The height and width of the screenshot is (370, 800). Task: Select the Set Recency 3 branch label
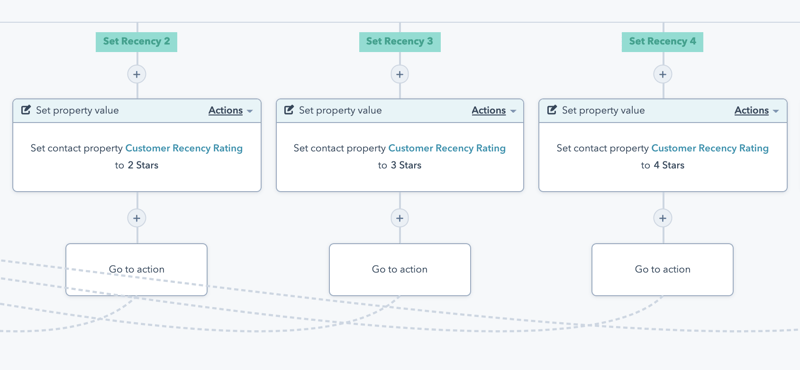tap(399, 42)
